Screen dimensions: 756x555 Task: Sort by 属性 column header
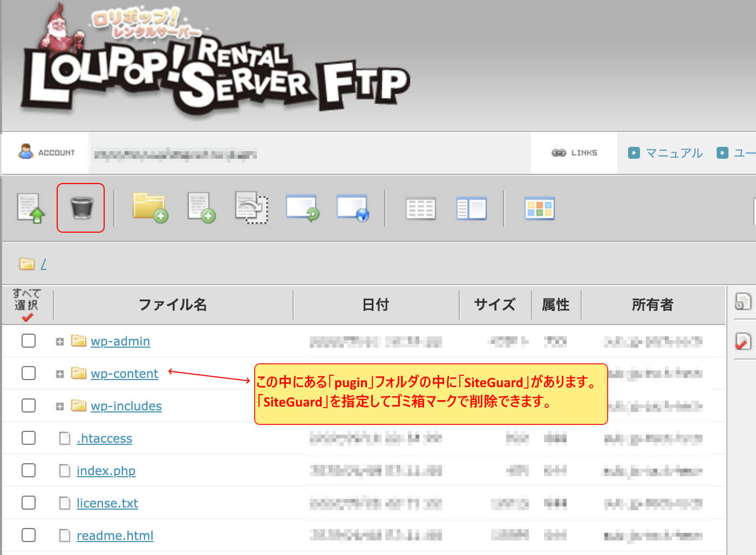556,304
